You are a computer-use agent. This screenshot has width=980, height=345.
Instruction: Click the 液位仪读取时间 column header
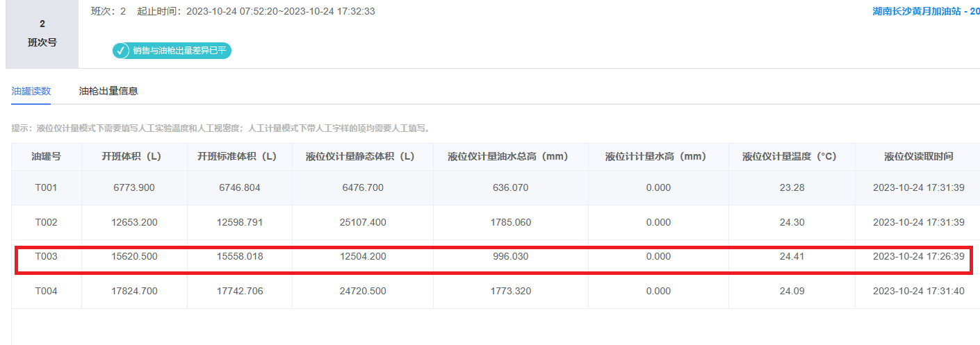[918, 156]
